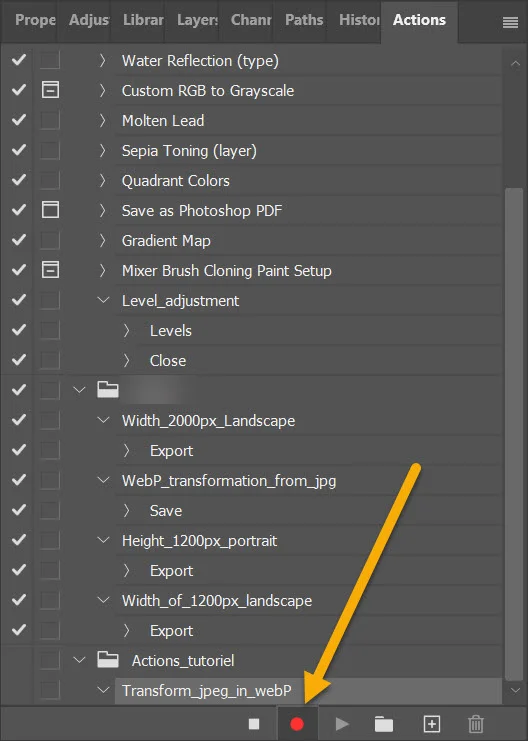The height and width of the screenshot is (741, 528).
Task: Select the Width_of_1200px_landscape action
Action: click(308, 601)
